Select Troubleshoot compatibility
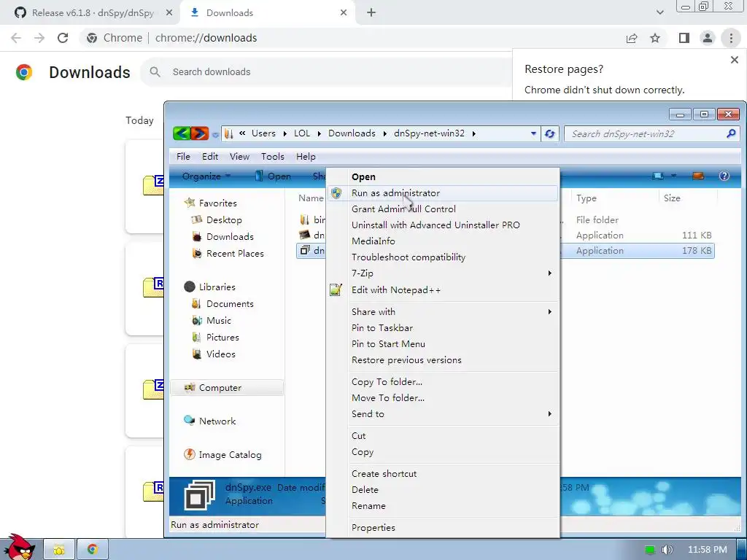747x560 pixels. click(x=443, y=257)
